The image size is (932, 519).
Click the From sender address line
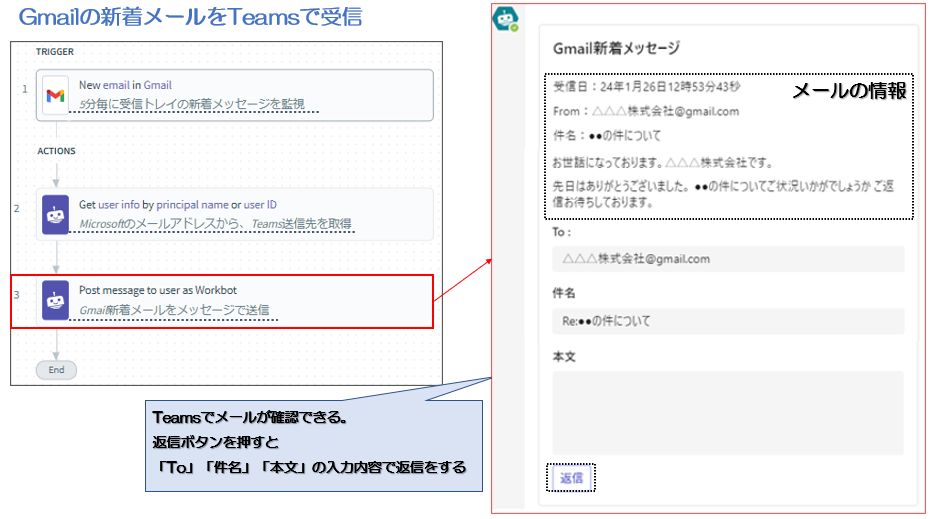646,111
